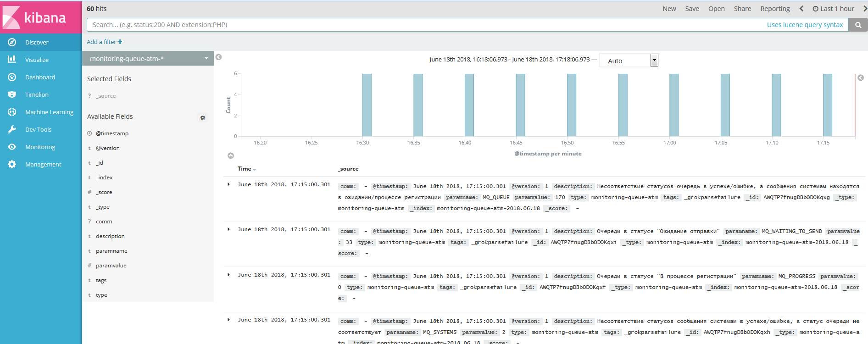Open Timelion mask icon
868x344 pixels.
pyautogui.click(x=12, y=94)
